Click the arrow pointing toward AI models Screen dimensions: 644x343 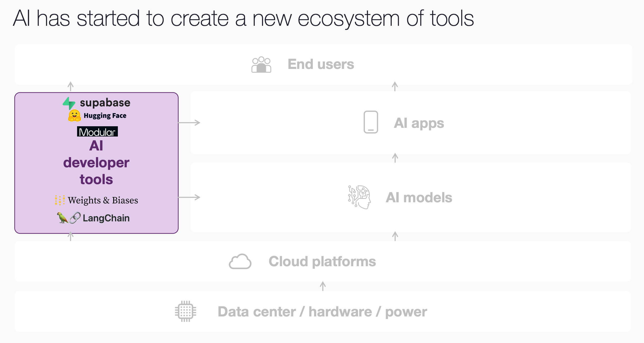(x=189, y=197)
